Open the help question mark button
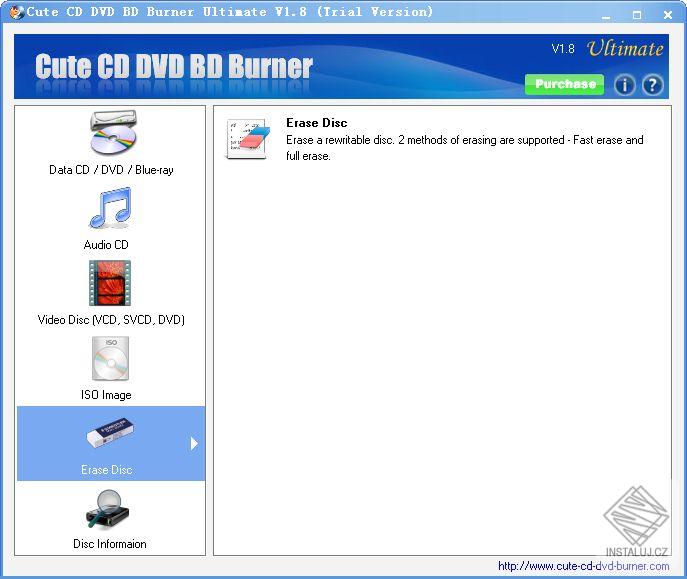Viewport: 687px width, 579px height. pos(652,85)
